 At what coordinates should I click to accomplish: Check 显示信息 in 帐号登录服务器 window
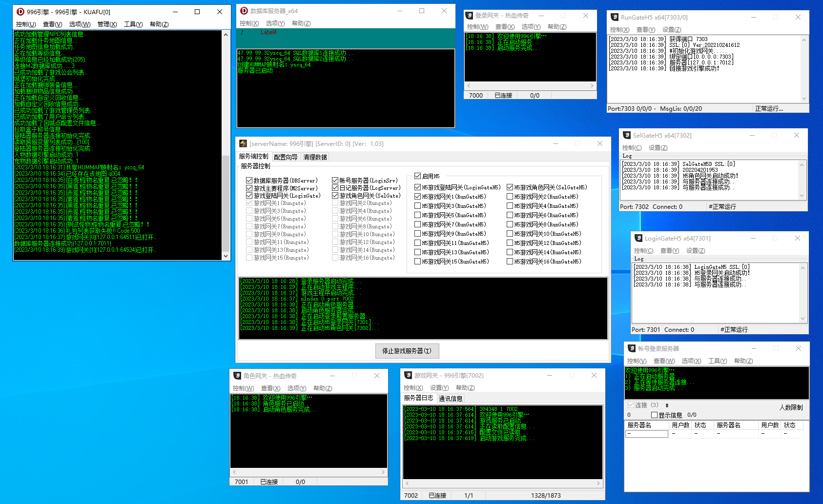(655, 415)
